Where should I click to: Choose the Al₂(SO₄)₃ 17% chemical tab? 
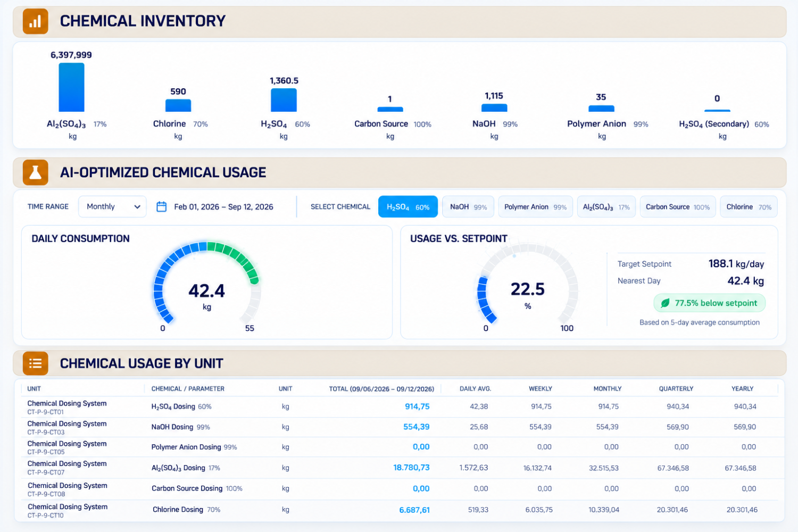tap(606, 207)
